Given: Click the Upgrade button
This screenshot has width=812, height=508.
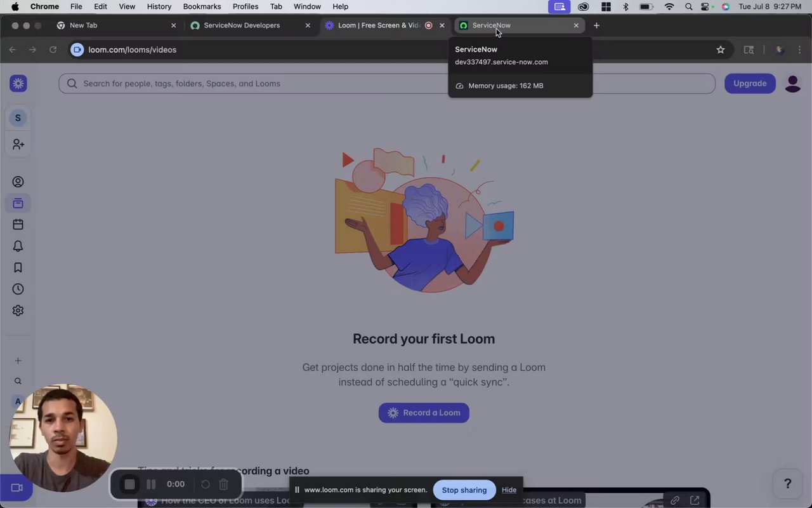Looking at the screenshot, I should pyautogui.click(x=750, y=83).
